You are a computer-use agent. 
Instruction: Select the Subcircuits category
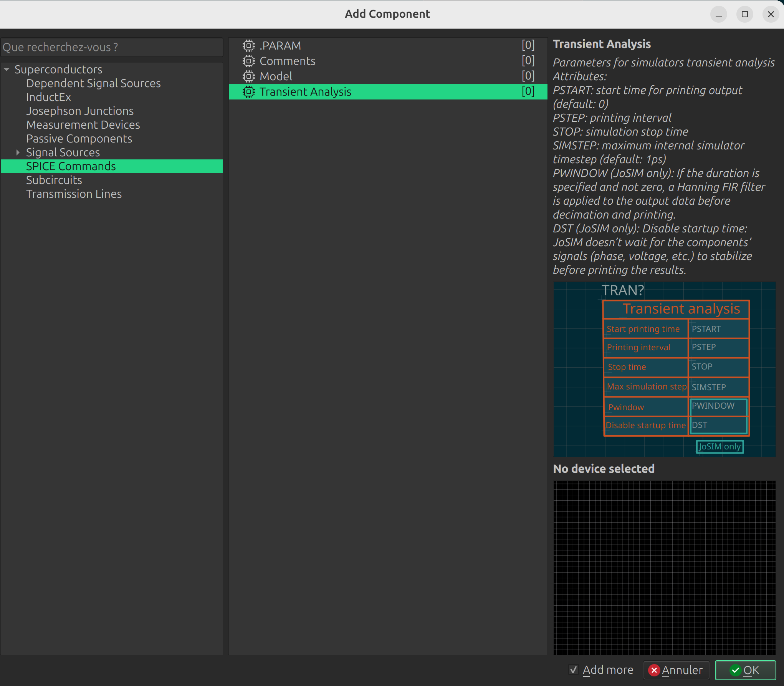54,180
